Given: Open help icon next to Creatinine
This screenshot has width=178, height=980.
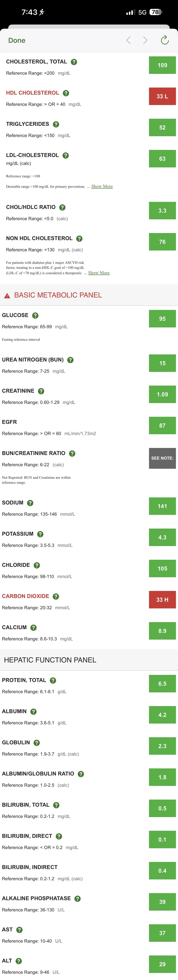Looking at the screenshot, I should [41, 391].
